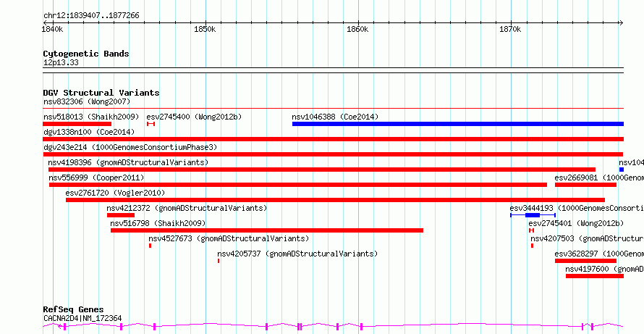The width and height of the screenshot is (644, 334).
Task: Click the nsv1046388 (Coe2014) label
Action: [335, 117]
